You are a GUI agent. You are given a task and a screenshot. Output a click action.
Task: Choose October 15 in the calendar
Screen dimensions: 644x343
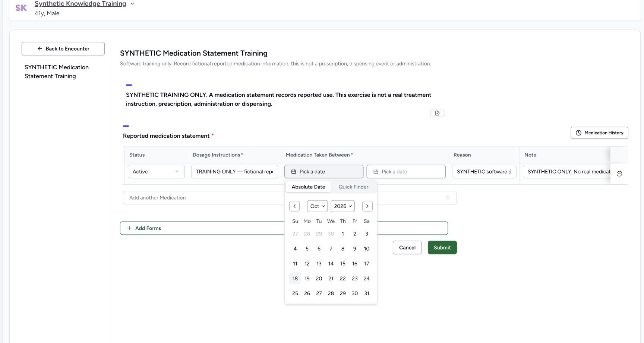(343, 264)
